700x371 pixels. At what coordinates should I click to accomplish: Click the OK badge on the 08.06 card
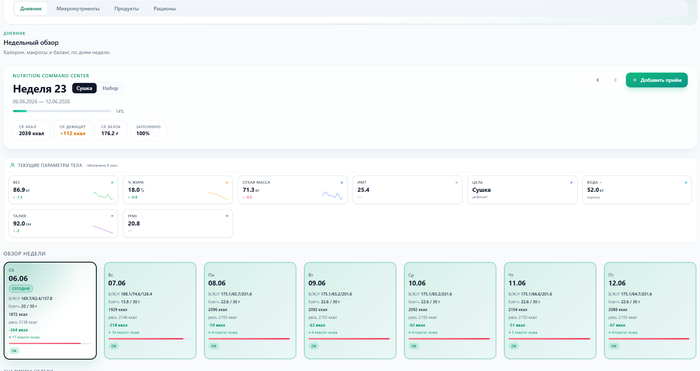[x=214, y=346]
